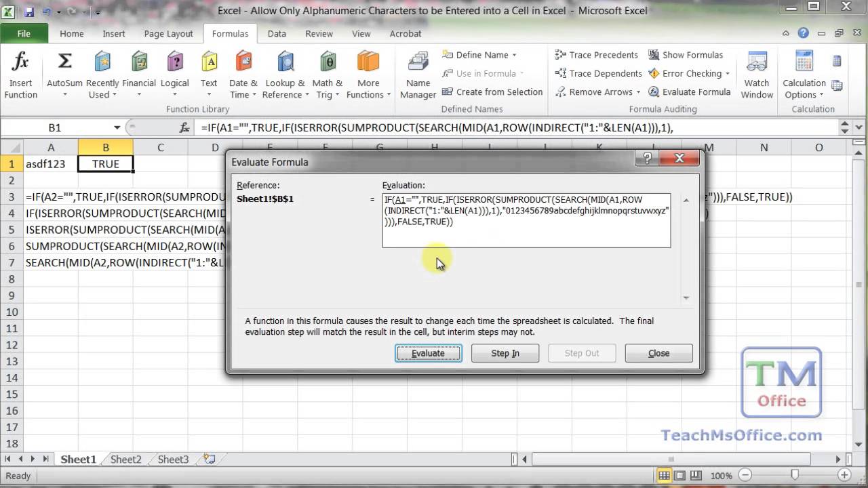The height and width of the screenshot is (488, 868).
Task: Open the Remove Arrows dropdown arrow
Action: point(638,91)
